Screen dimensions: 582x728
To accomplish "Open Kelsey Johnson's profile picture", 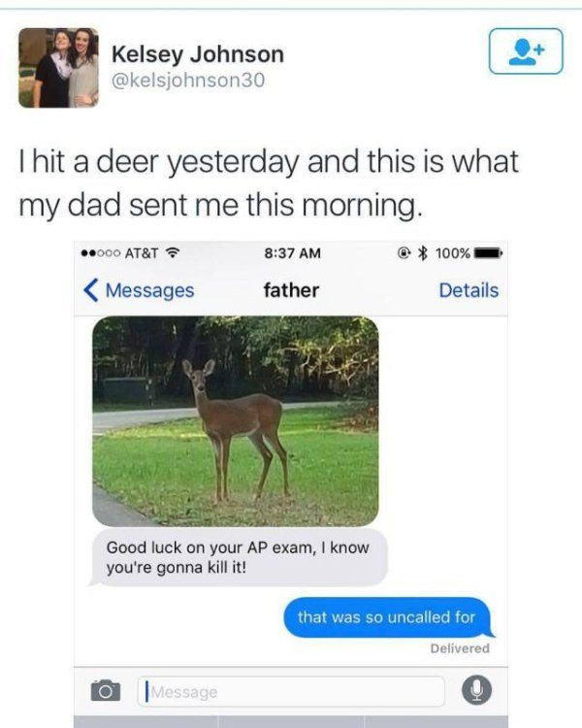I will pyautogui.click(x=58, y=68).
